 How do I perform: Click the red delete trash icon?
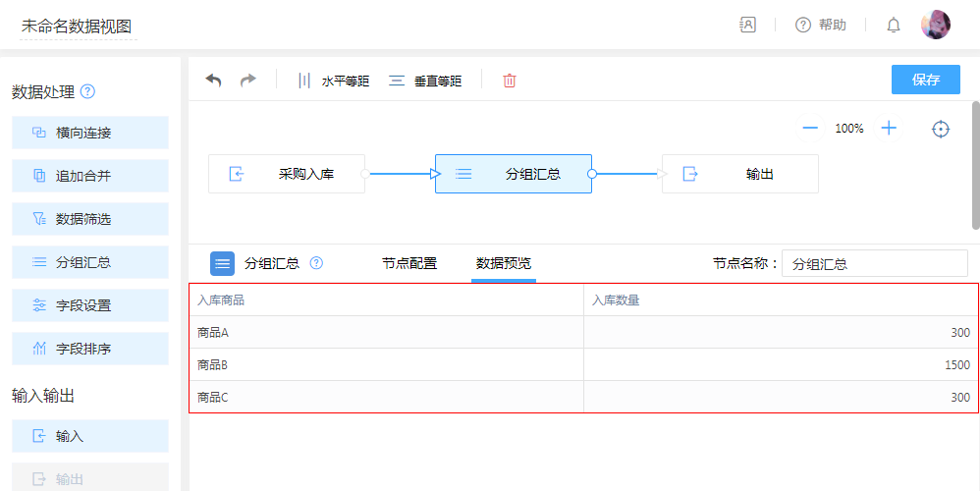[510, 81]
